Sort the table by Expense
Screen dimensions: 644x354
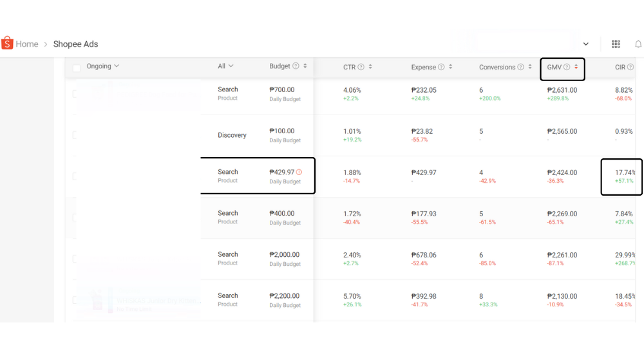(451, 67)
